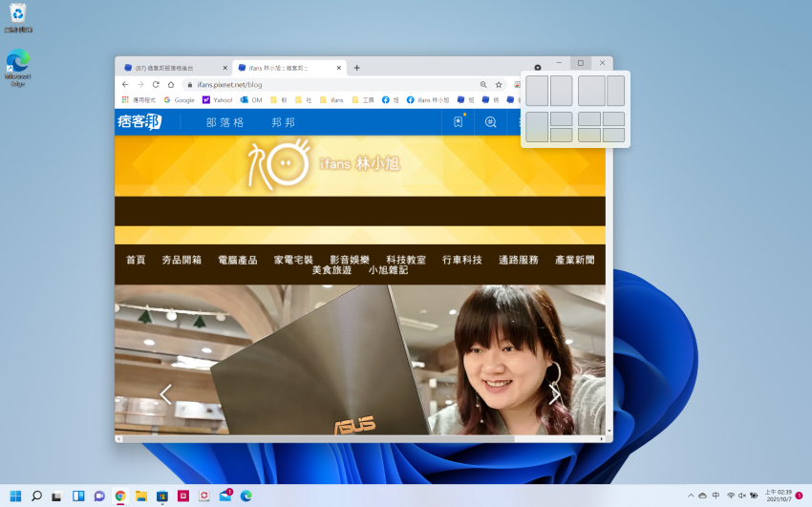
Task: Open the 夯品開箱 category
Action: [x=182, y=260]
